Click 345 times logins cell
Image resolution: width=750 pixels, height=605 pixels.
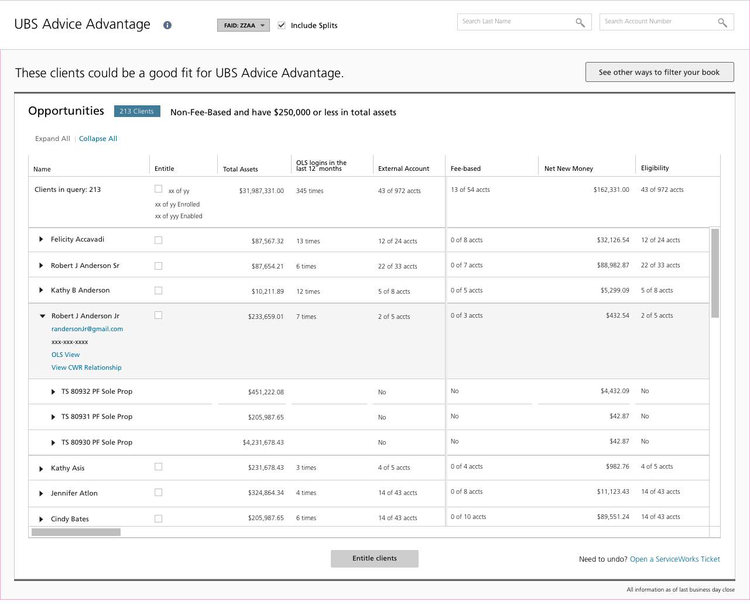309,191
